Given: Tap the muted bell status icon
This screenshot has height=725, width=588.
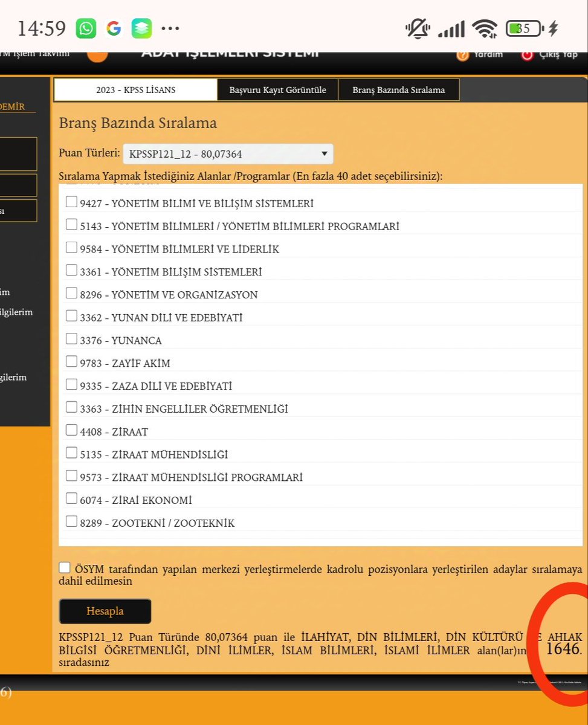Looking at the screenshot, I should pos(418,28).
